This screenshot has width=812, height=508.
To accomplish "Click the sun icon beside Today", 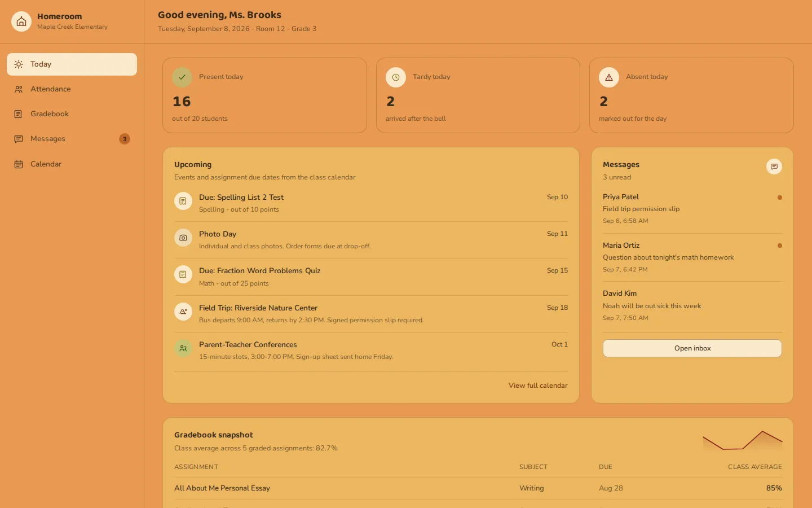I will tap(19, 64).
